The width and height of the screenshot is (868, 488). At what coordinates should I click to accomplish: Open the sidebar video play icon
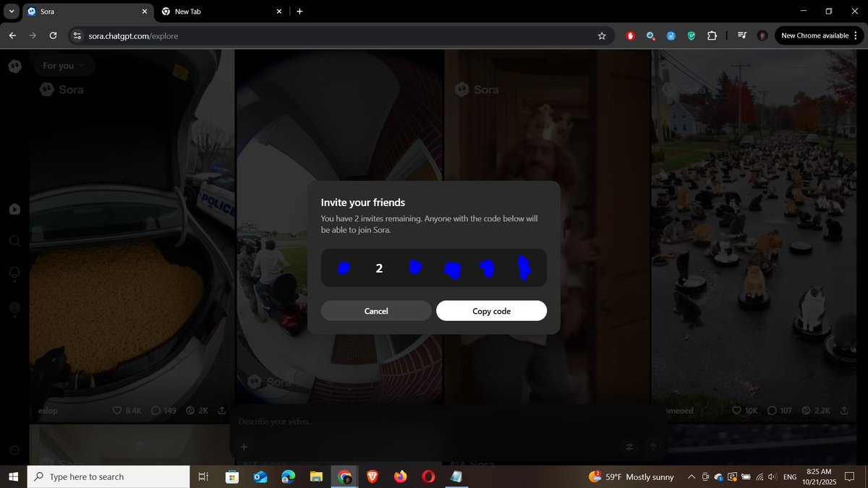(x=14, y=209)
